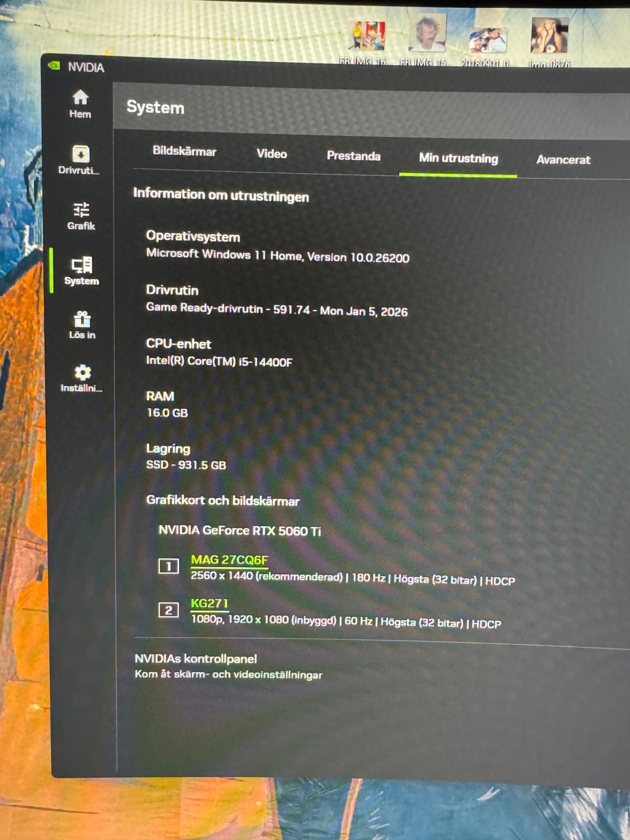Screen dimensions: 630x840
Task: Click the Windows 11 Home version text
Action: tap(278, 256)
